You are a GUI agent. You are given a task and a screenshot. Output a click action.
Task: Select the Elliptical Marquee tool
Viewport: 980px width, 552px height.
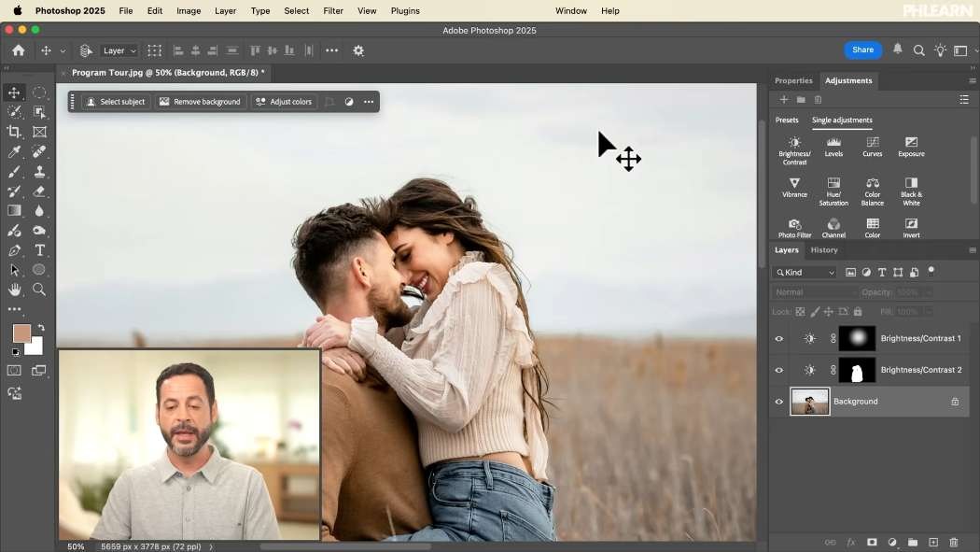39,92
